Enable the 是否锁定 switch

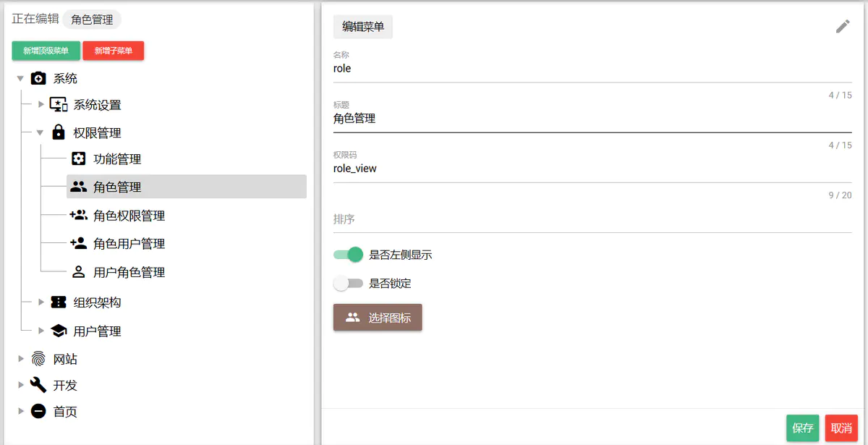click(349, 284)
